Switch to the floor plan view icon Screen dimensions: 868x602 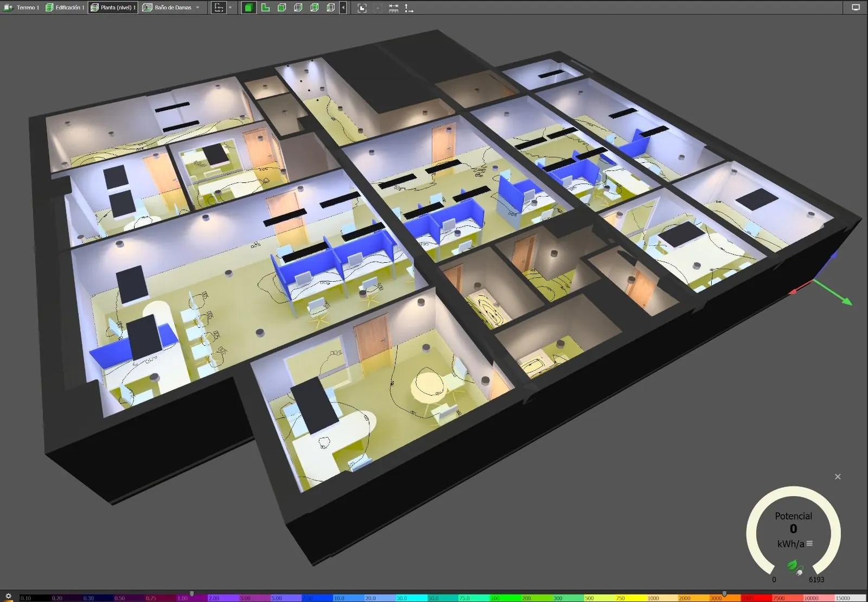[265, 8]
